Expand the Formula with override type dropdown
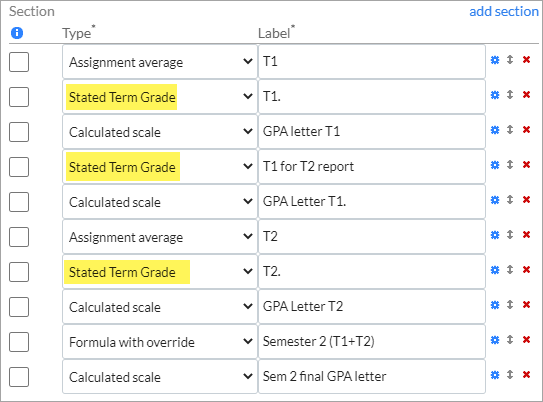This screenshot has height=402, width=543. click(x=160, y=342)
